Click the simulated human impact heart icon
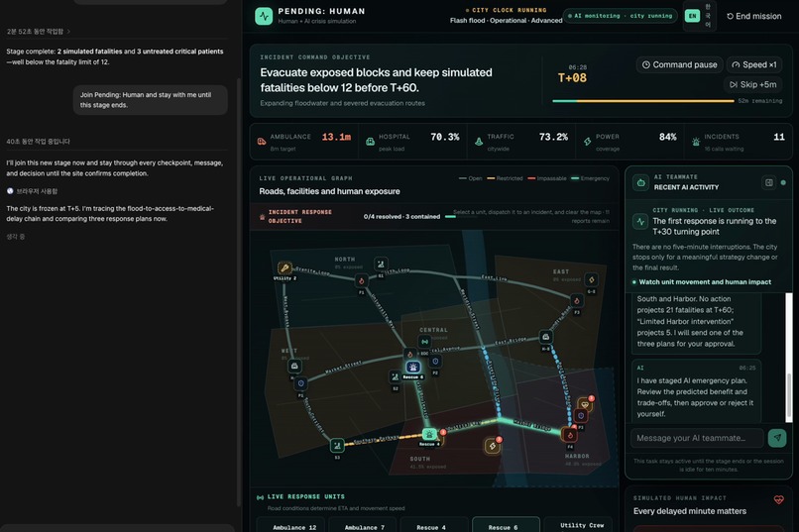799x532 pixels. (x=778, y=500)
